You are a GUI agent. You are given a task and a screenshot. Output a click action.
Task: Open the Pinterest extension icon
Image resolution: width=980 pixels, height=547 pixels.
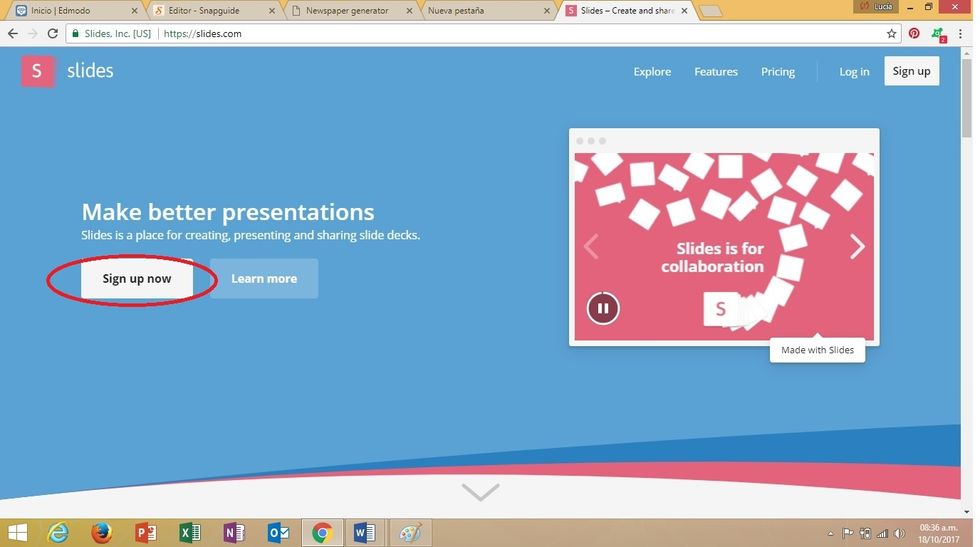coord(914,34)
